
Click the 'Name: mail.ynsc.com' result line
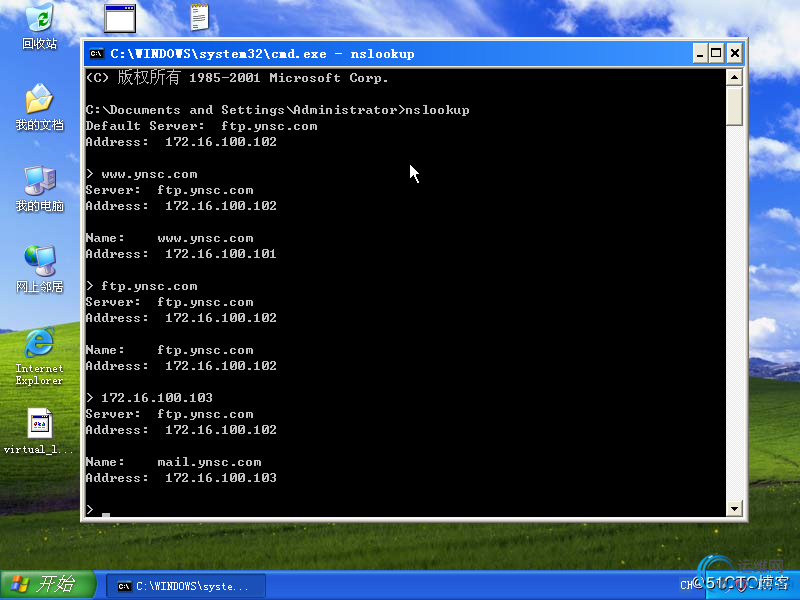[x=173, y=462]
